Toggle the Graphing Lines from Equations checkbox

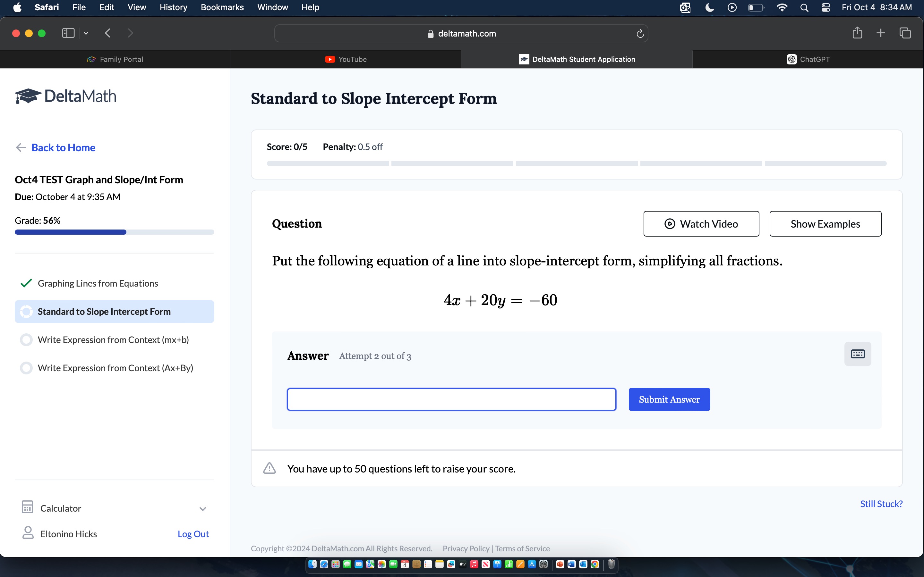coord(26,282)
